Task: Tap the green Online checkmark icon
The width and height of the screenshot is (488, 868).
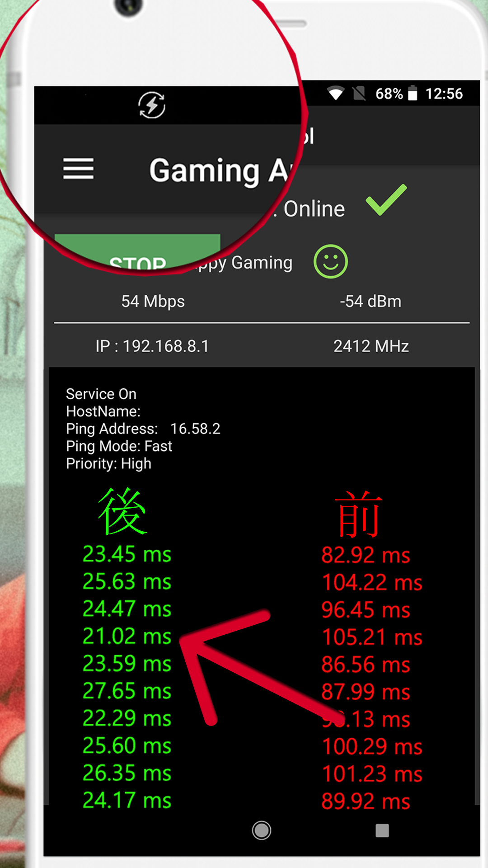Action: tap(386, 200)
